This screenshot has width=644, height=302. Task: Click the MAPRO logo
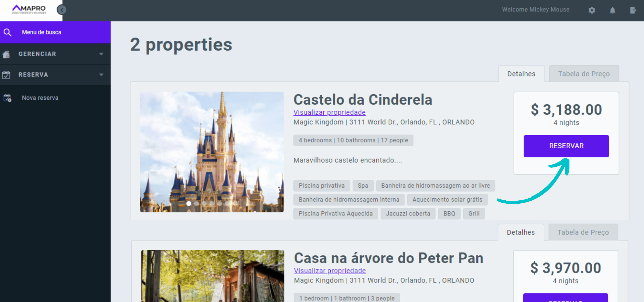pyautogui.click(x=29, y=9)
